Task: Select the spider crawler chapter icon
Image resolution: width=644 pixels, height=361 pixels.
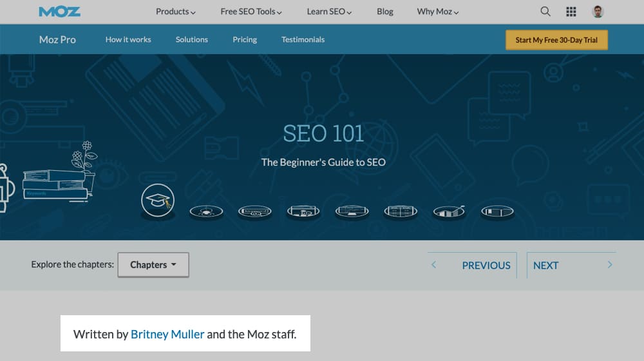Action: coord(206,211)
